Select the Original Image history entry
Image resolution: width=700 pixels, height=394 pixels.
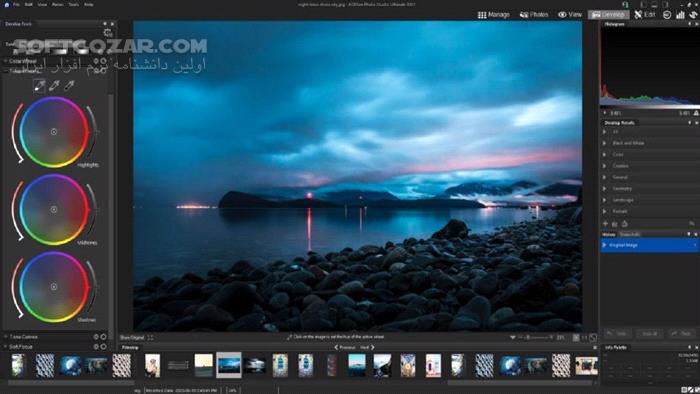[x=650, y=245]
